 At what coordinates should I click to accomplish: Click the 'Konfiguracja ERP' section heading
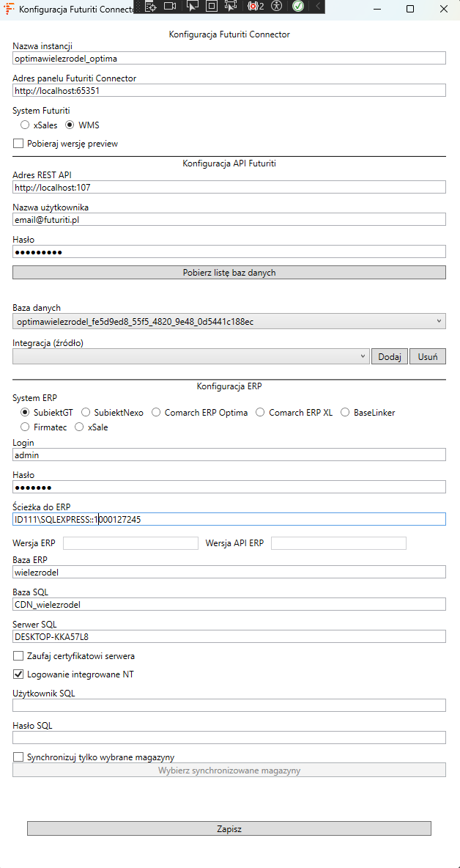point(229,386)
